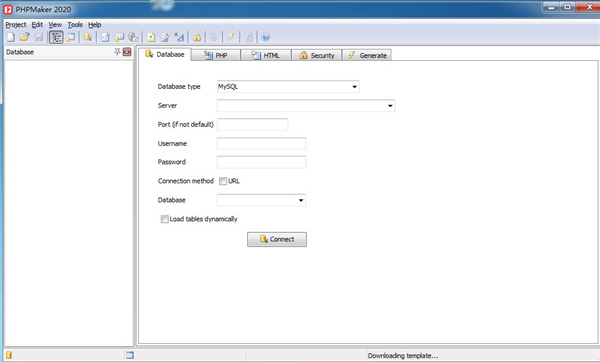Click the database cylinder with arrow toolbar icon
The width and height of the screenshot is (600, 362).
pos(88,37)
